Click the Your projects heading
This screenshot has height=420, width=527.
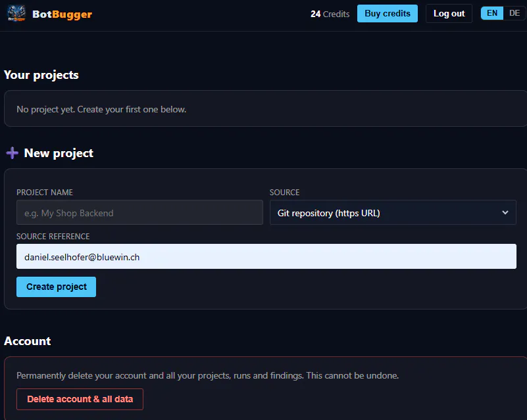[41, 75]
